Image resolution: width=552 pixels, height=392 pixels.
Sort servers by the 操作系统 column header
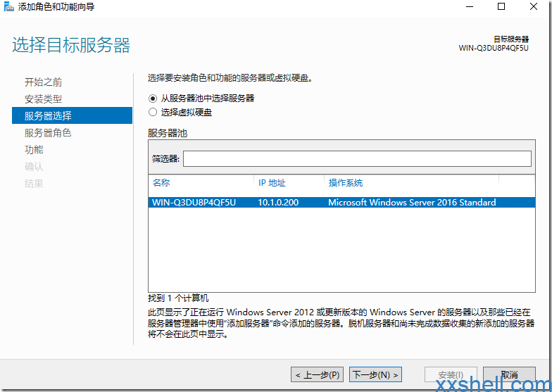[x=345, y=183]
